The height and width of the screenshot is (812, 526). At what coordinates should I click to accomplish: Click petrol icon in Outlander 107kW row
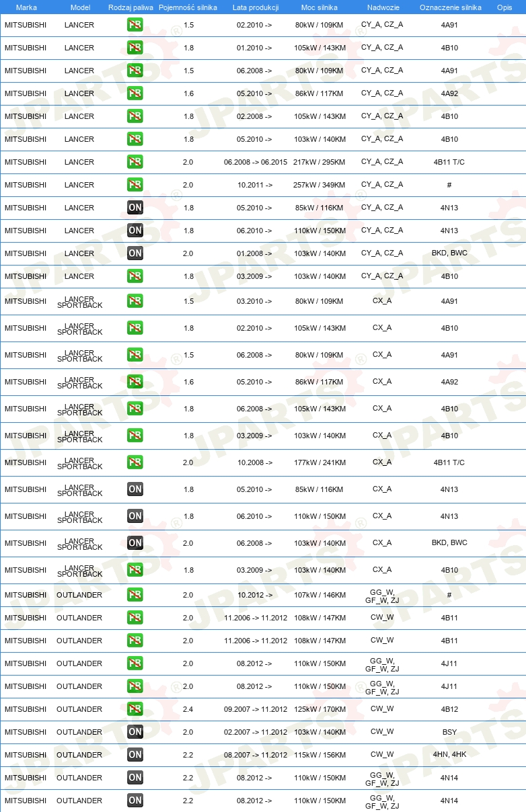pos(135,595)
